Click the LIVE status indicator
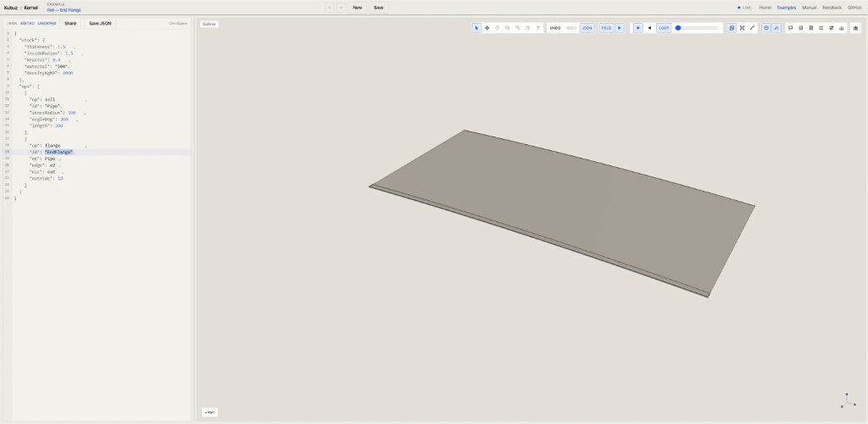Screen dimensions: 868x424 [744, 8]
